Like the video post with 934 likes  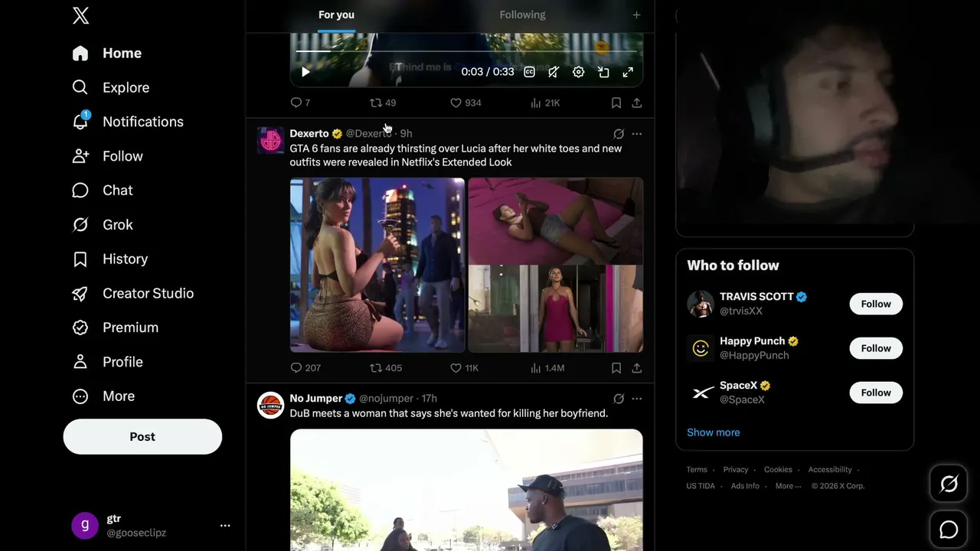pos(465,103)
